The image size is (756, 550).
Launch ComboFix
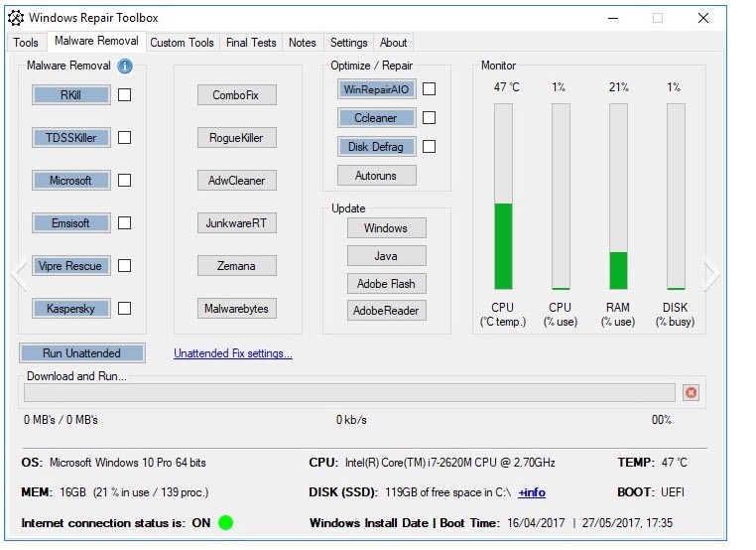coord(237,95)
